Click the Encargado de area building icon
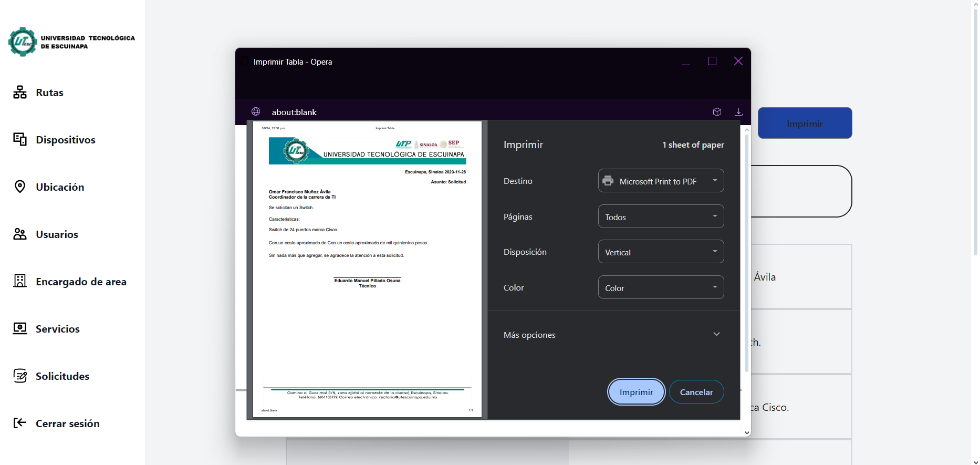Screen dimensions: 980x465 [x=20, y=281]
